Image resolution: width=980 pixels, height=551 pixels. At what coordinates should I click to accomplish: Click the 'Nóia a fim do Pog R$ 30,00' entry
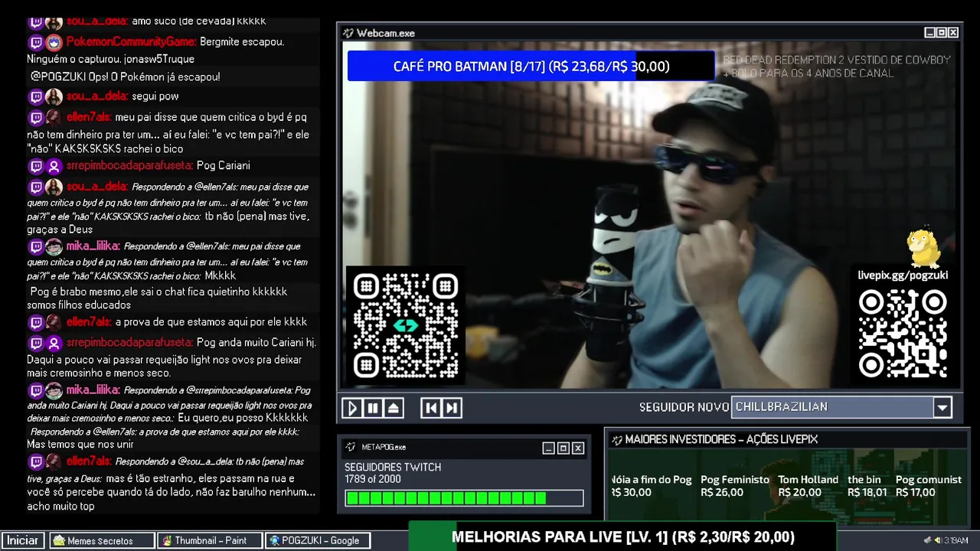(x=652, y=486)
